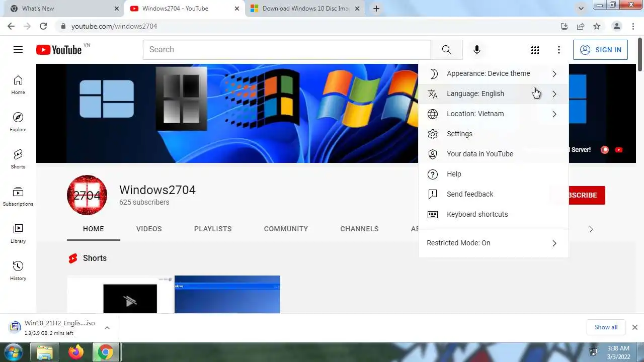Click Windows2704 channel avatar
Image resolution: width=644 pixels, height=362 pixels.
87,195
